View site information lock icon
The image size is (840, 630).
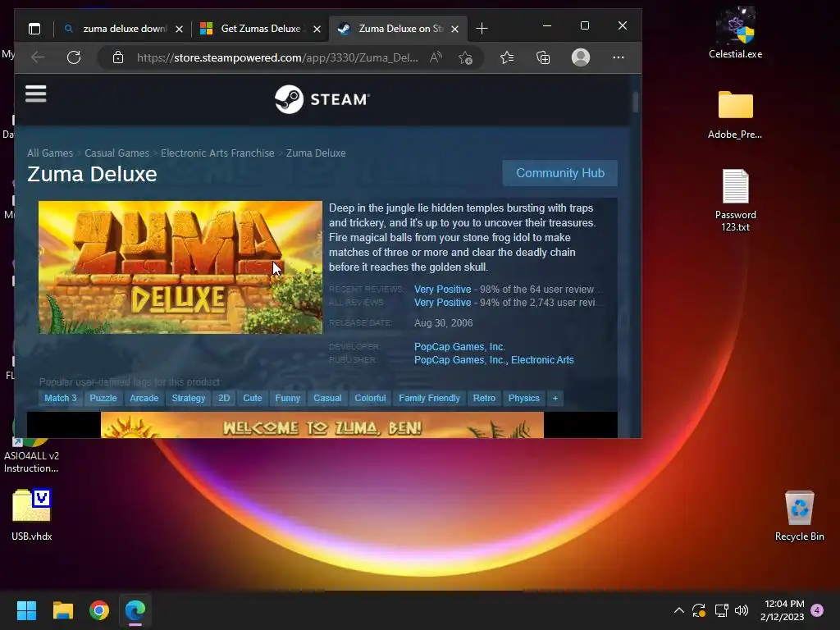tap(118, 57)
